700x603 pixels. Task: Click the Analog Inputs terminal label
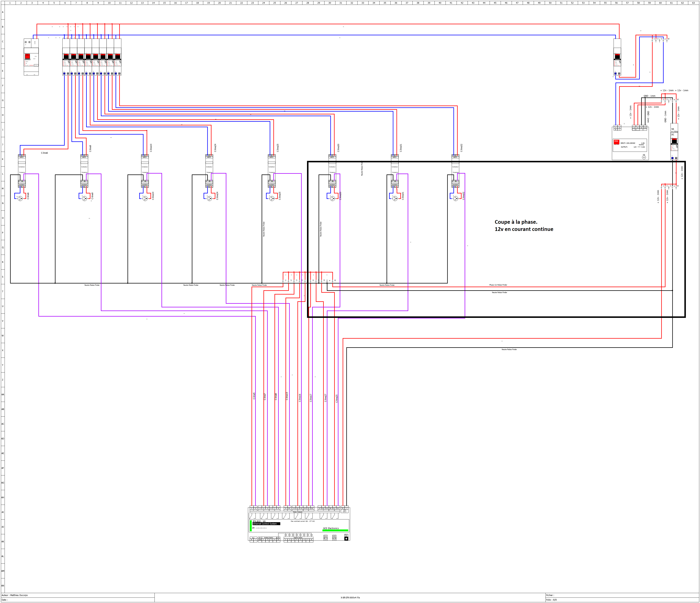(269, 537)
